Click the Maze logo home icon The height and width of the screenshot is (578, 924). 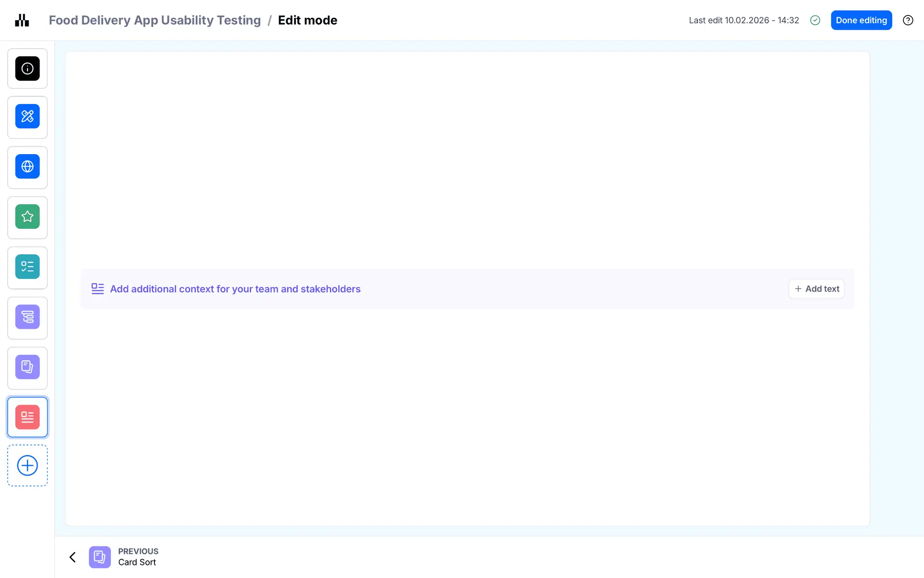[x=22, y=20]
